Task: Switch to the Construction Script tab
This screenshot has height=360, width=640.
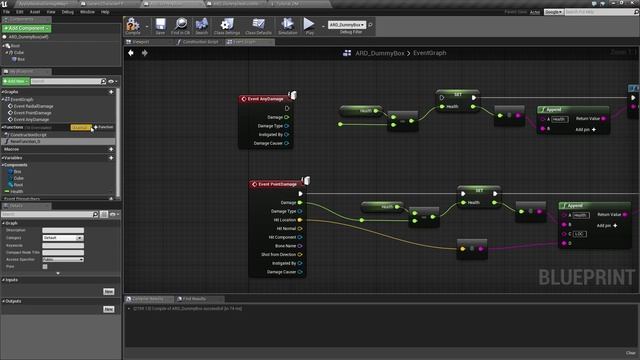Action: (x=200, y=42)
